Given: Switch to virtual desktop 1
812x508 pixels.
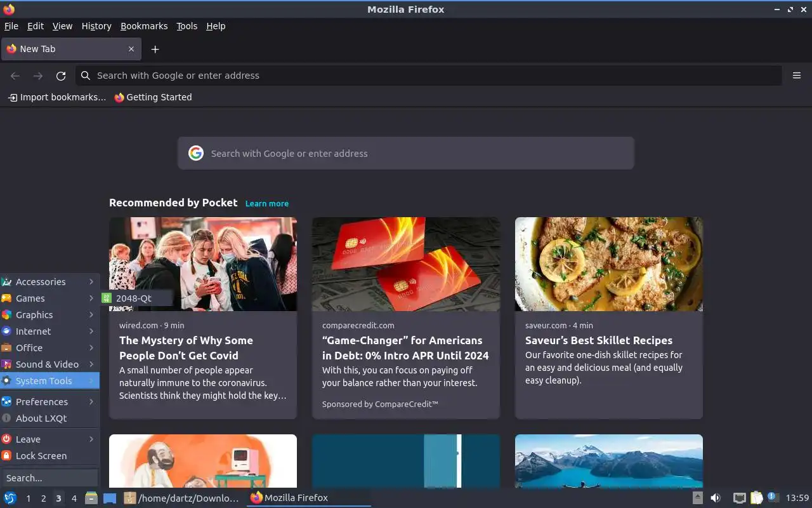Looking at the screenshot, I should click(x=28, y=498).
